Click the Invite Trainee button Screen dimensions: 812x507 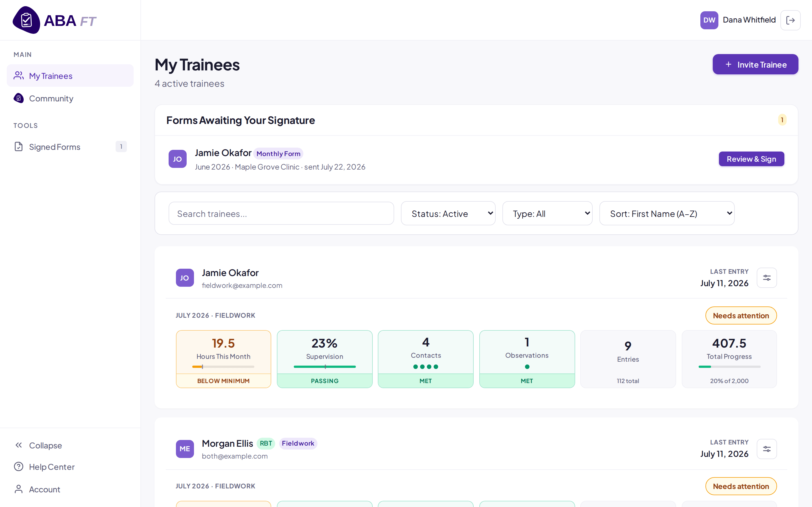[x=755, y=65]
